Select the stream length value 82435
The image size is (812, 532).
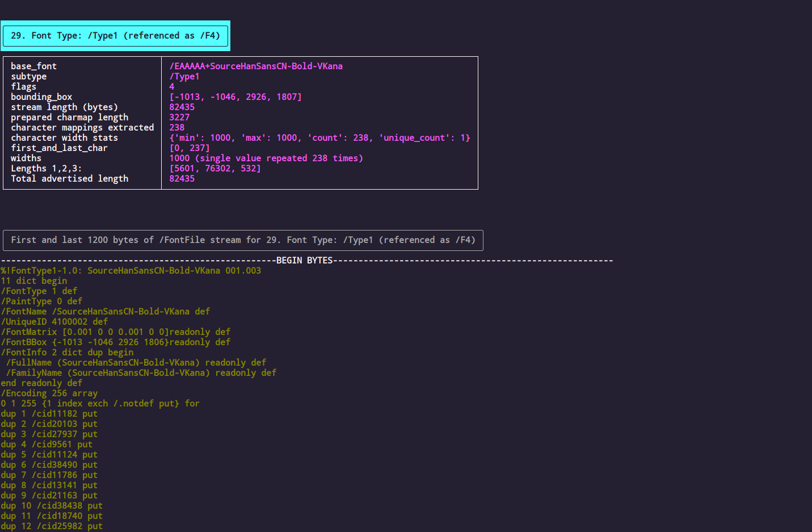(182, 107)
